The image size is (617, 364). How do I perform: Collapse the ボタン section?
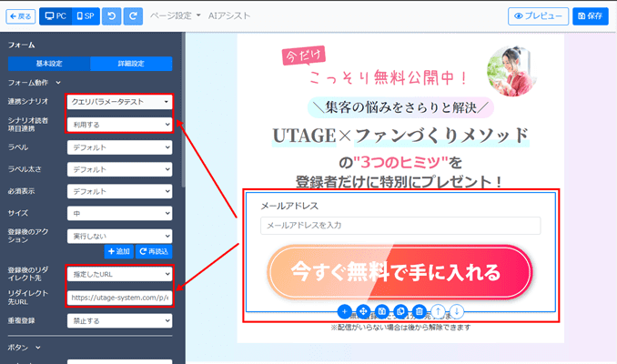pos(24,348)
